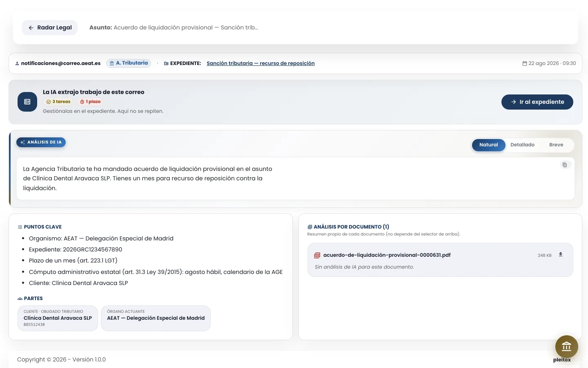Open the AEAT — Delegación Especial de Madrid party card
Image resolution: width=588 pixels, height=368 pixels.
pyautogui.click(x=156, y=318)
